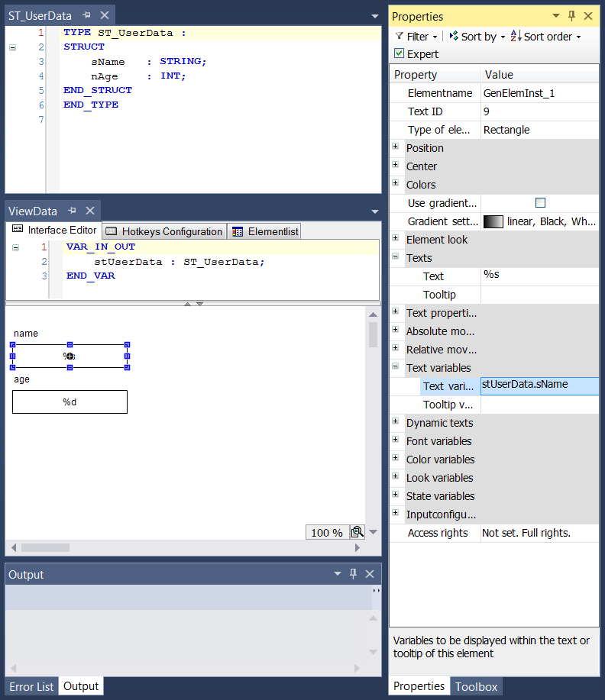Expand the Element look group
The width and height of the screenshot is (605, 700).
396,238
